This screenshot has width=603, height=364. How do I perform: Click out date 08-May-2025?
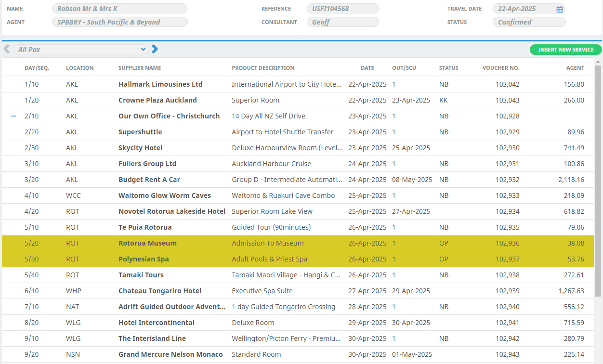tap(412, 180)
